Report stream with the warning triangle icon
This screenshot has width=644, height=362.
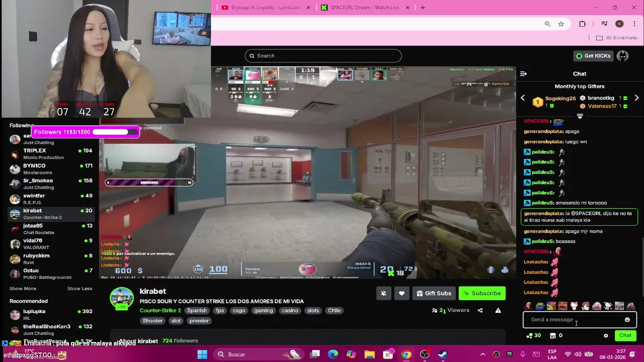[x=498, y=310]
